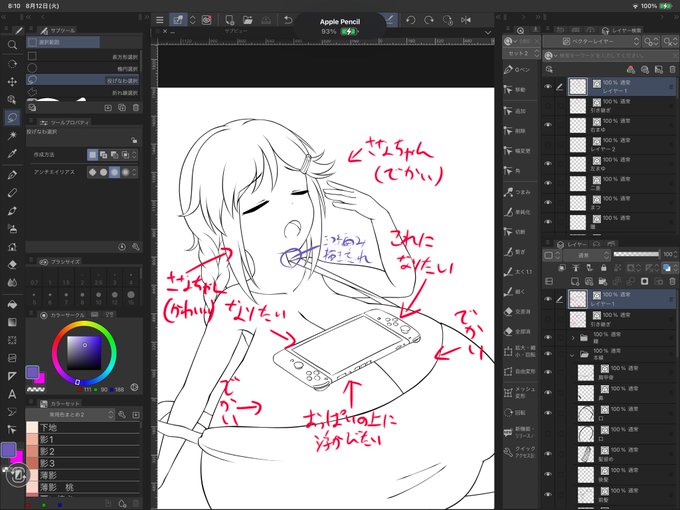Viewport: 680px width, 510px height.
Task: Choose the 長方形選択 rectangle sub tool
Action: (x=83, y=56)
